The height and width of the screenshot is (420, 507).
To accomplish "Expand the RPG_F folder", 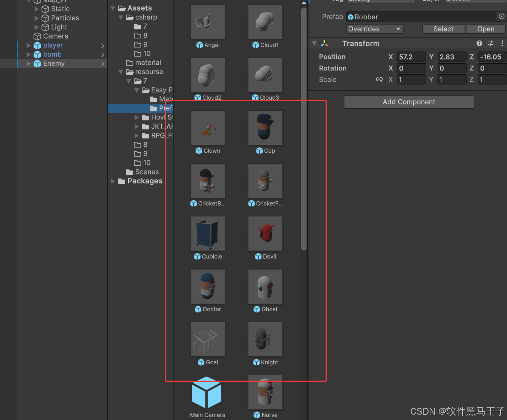I will pyautogui.click(x=137, y=136).
